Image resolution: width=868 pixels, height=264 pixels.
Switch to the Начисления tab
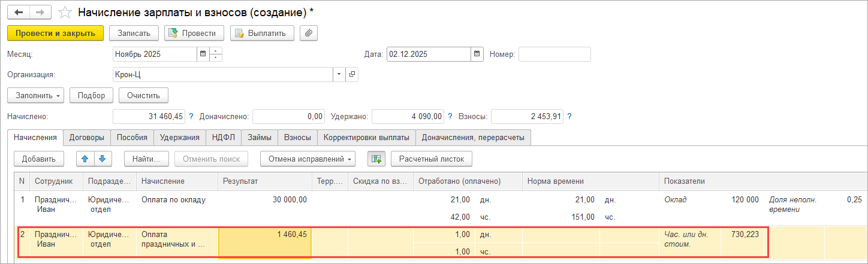point(35,137)
